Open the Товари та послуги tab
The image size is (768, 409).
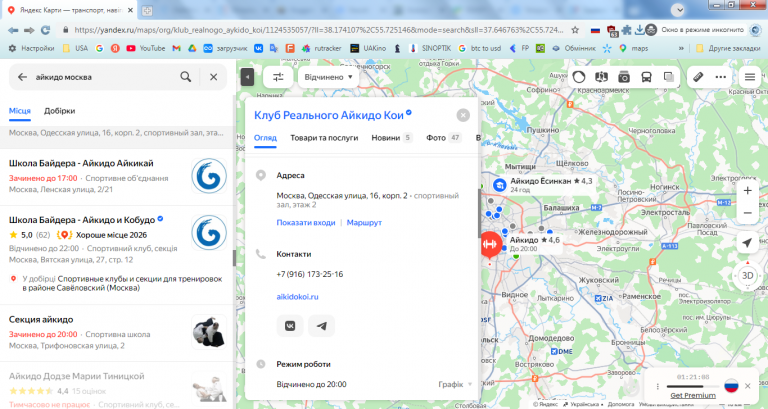(324, 138)
